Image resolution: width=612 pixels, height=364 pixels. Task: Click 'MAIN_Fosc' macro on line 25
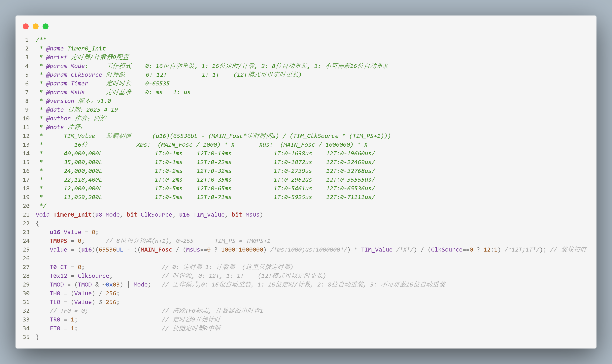156,250
